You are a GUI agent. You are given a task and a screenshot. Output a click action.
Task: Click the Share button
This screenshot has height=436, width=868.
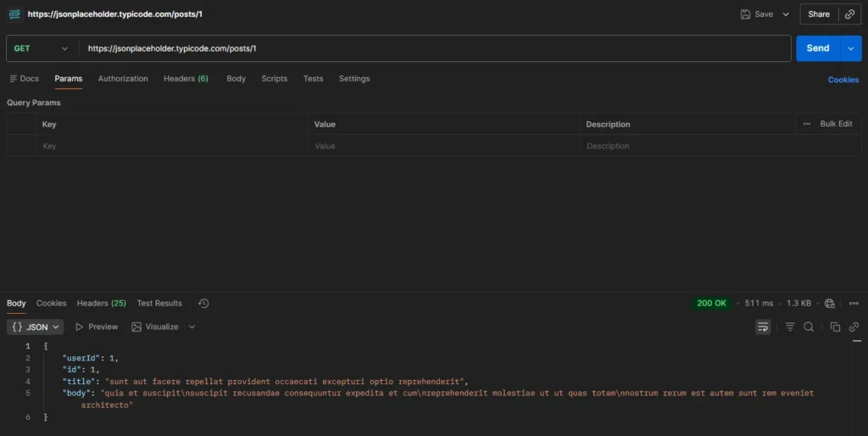tap(819, 14)
